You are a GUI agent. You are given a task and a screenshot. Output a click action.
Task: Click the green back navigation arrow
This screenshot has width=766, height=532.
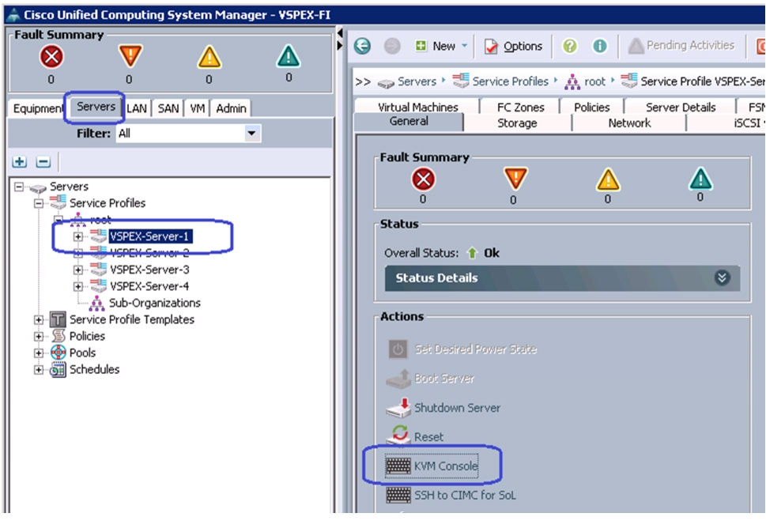(x=362, y=47)
